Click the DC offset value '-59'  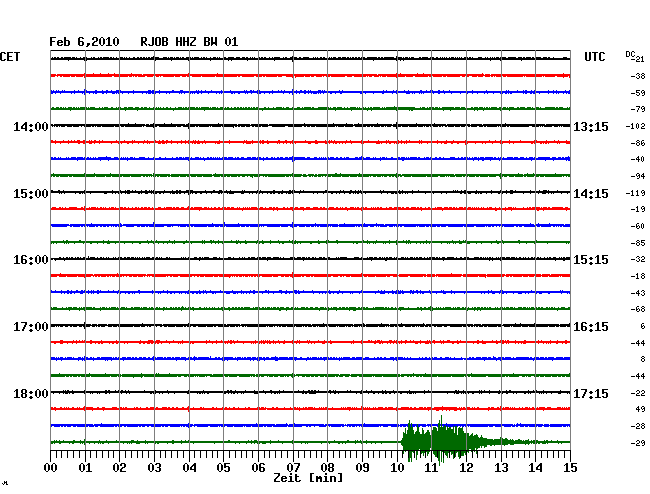coord(638,93)
